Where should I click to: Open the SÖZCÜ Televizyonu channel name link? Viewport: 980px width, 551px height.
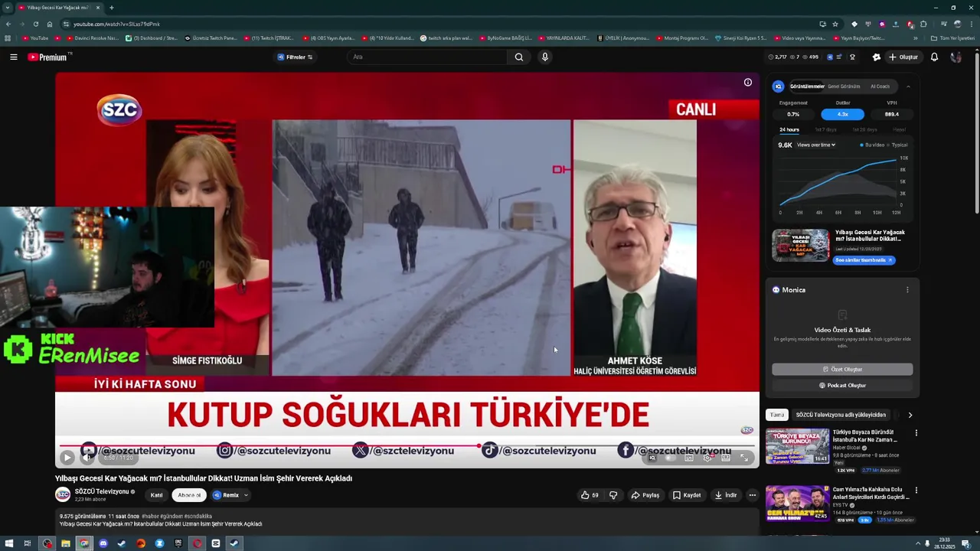tap(102, 491)
